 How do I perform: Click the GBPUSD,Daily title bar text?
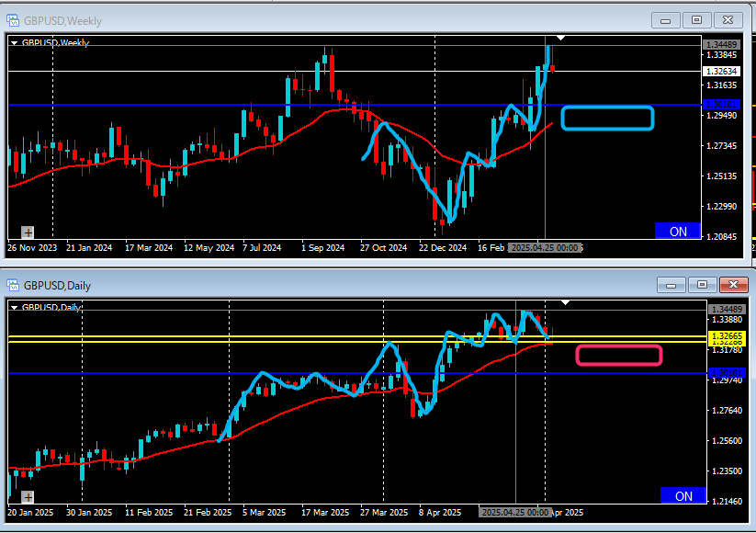click(x=57, y=286)
